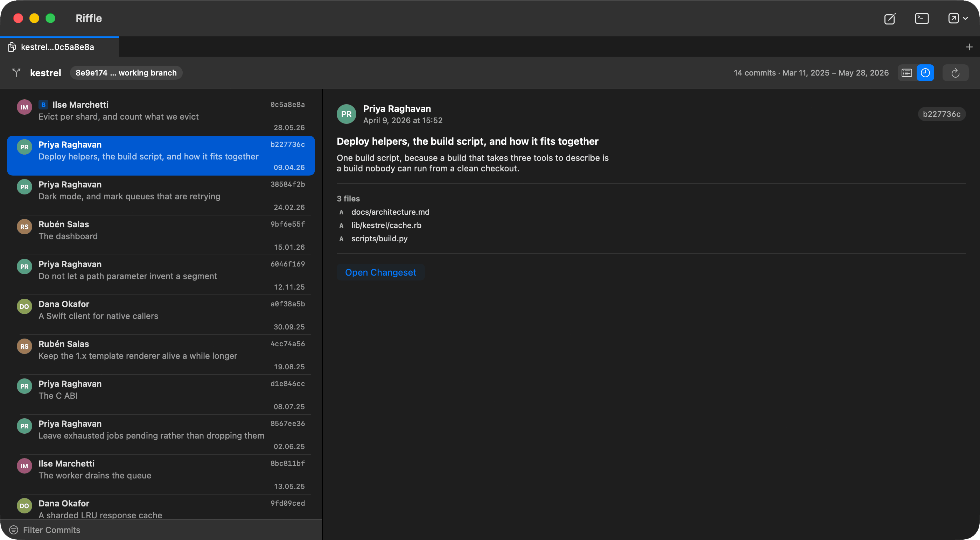This screenshot has width=980, height=540.
Task: Select commit Dark mode, and mark queues
Action: click(x=161, y=196)
